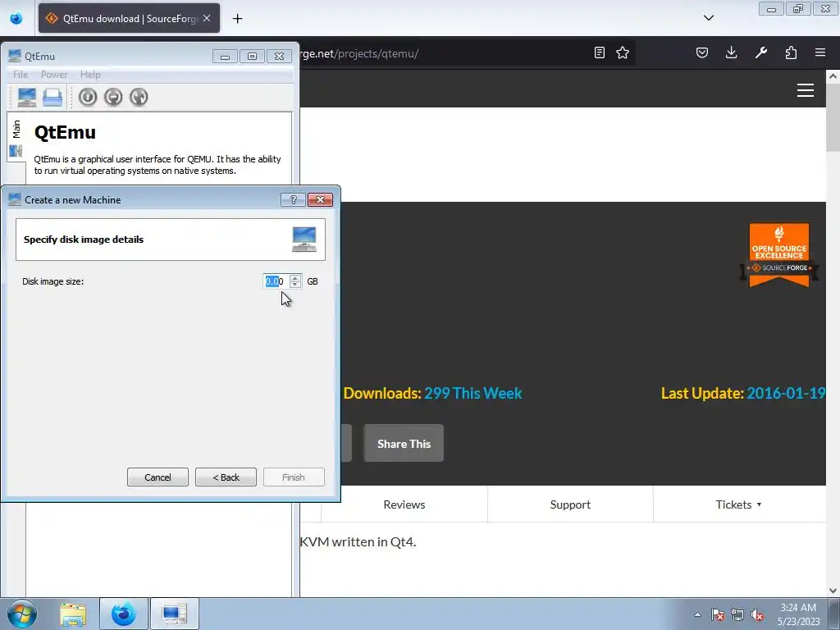
Task: Click the browser page vertical scrollbar
Action: [833, 116]
